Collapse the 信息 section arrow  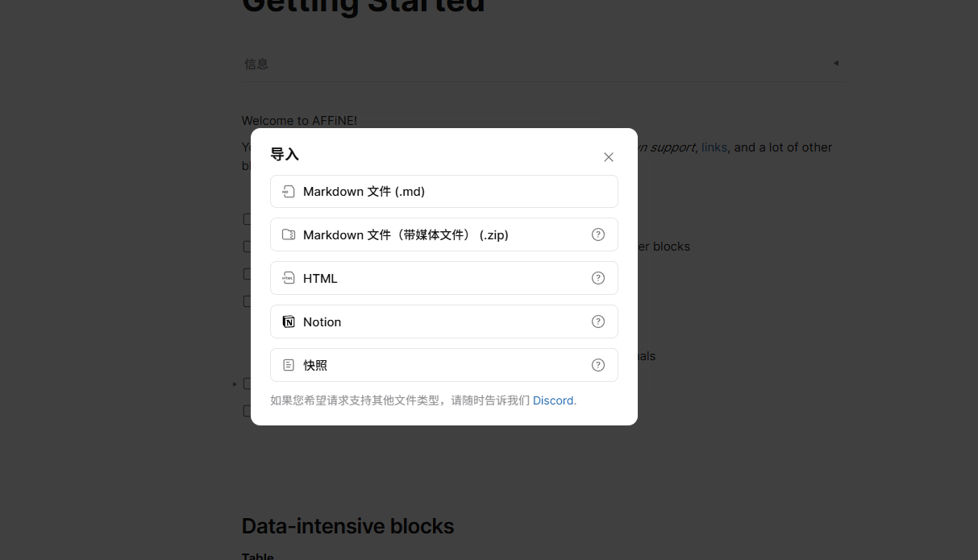(836, 63)
